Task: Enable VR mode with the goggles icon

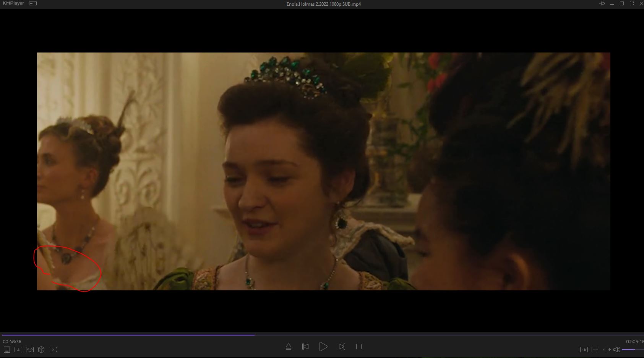Action: pyautogui.click(x=30, y=350)
